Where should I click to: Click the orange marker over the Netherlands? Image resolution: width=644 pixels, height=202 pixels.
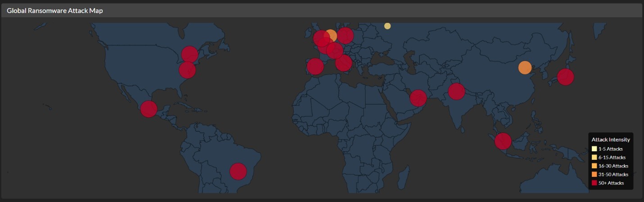(331, 36)
